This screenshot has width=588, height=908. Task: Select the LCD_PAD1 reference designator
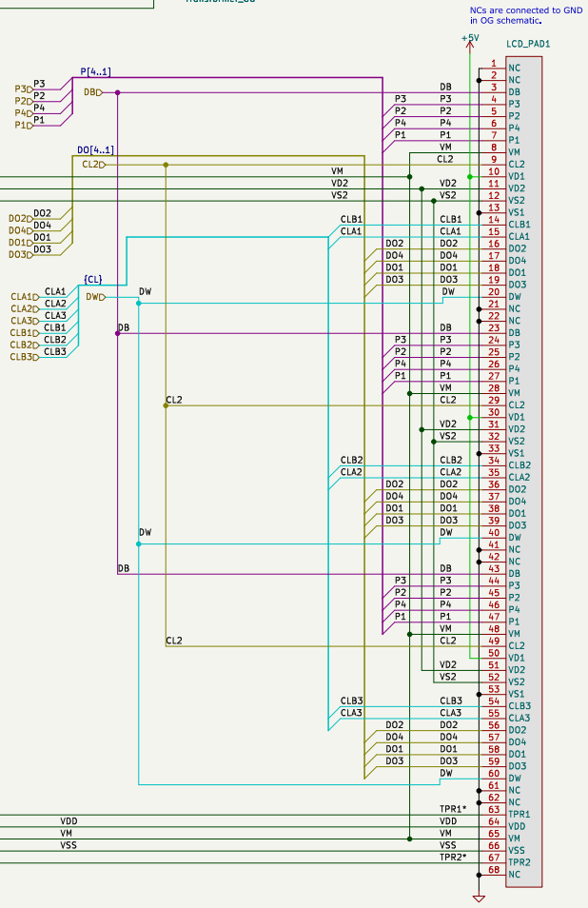[528, 45]
